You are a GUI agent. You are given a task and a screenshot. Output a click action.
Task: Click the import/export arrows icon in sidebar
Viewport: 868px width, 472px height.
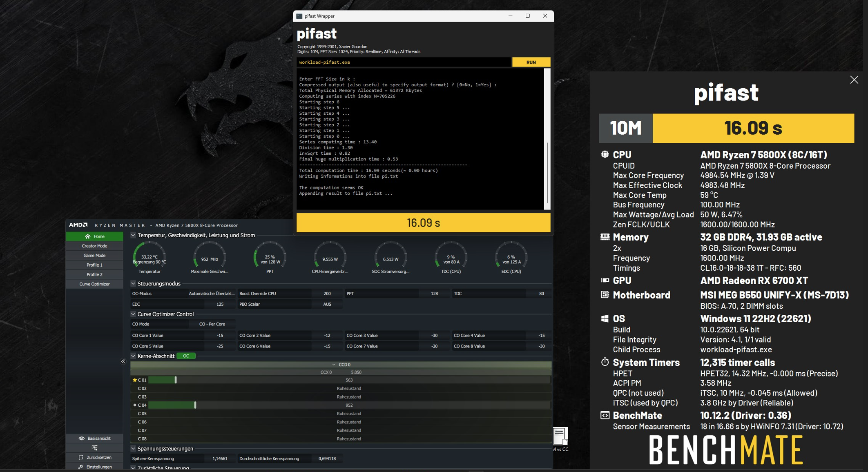click(x=94, y=448)
